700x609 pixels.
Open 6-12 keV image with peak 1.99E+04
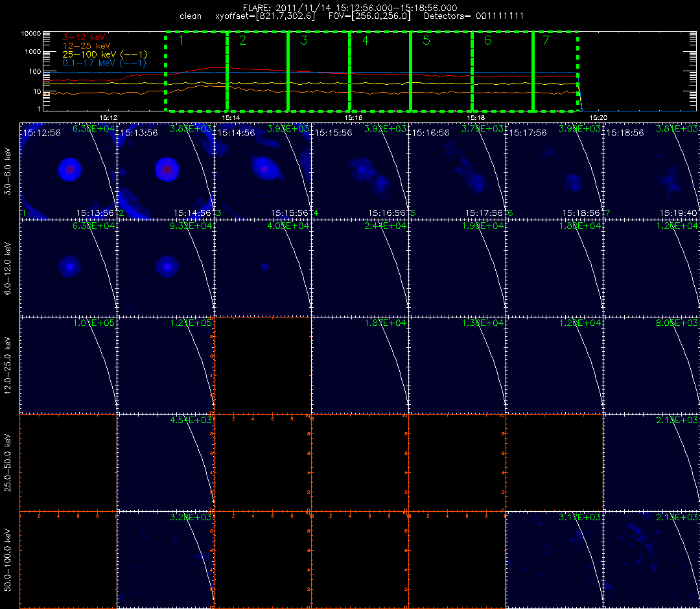pos(457,269)
